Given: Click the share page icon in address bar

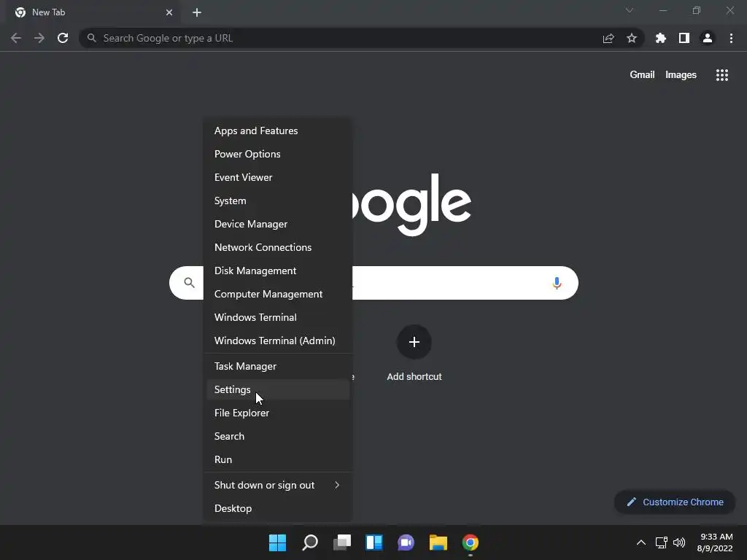Looking at the screenshot, I should (x=608, y=38).
